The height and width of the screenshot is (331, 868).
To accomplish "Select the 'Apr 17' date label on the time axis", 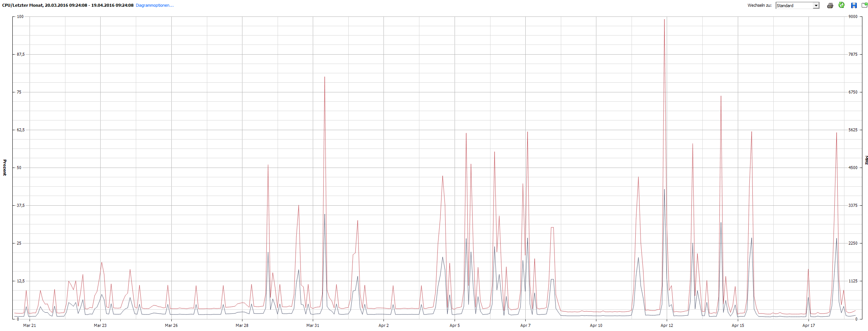I will coord(809,325).
